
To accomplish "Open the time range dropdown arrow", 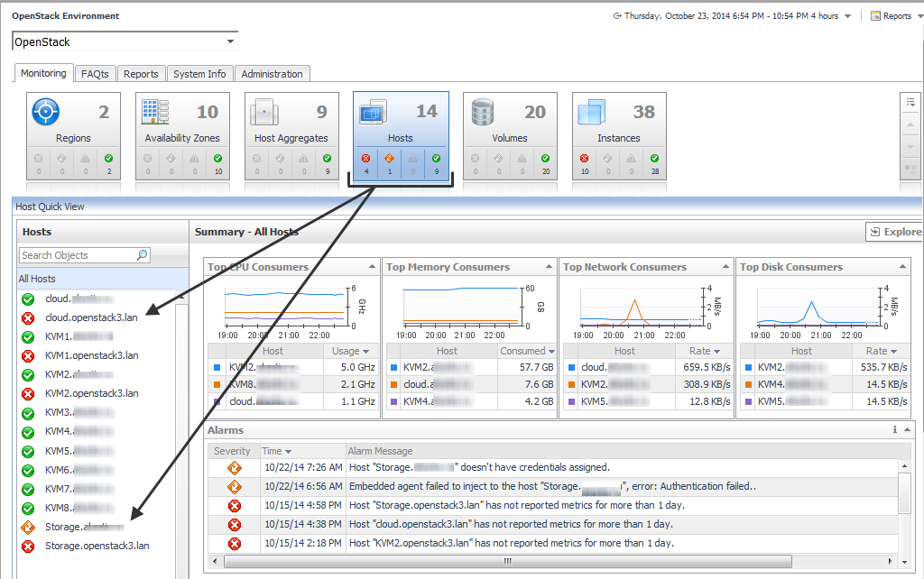I will [x=847, y=16].
